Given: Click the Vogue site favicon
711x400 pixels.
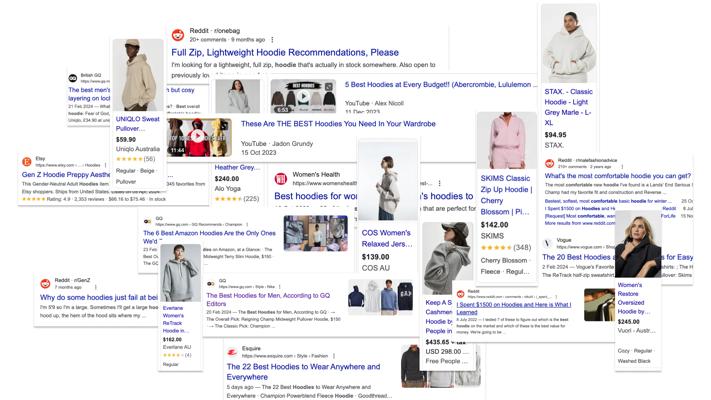Looking at the screenshot, I should 548,243.
